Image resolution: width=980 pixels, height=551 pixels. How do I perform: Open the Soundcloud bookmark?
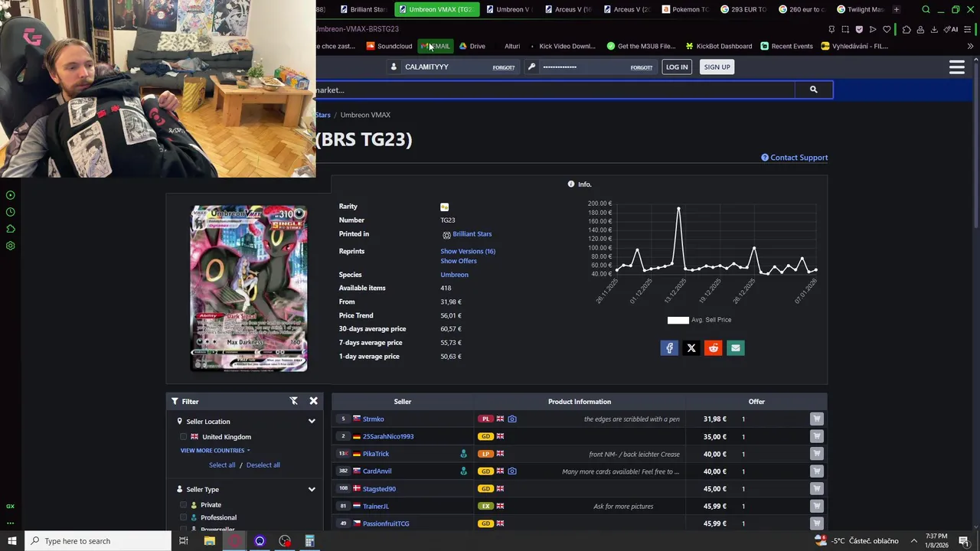389,46
